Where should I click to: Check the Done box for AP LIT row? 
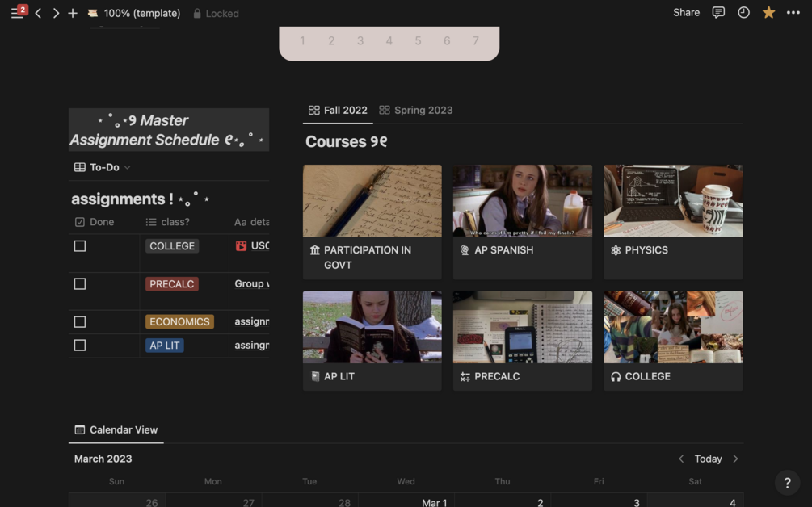point(80,345)
